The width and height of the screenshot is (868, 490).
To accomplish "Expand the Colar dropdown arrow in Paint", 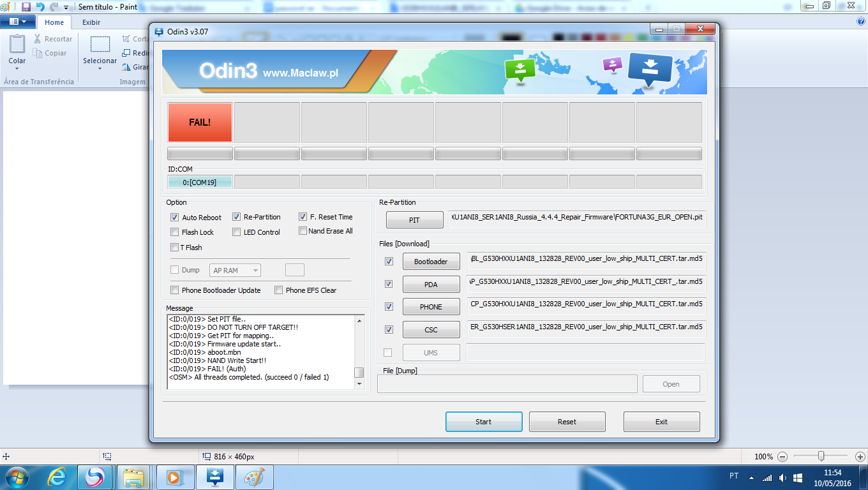I will [17, 68].
